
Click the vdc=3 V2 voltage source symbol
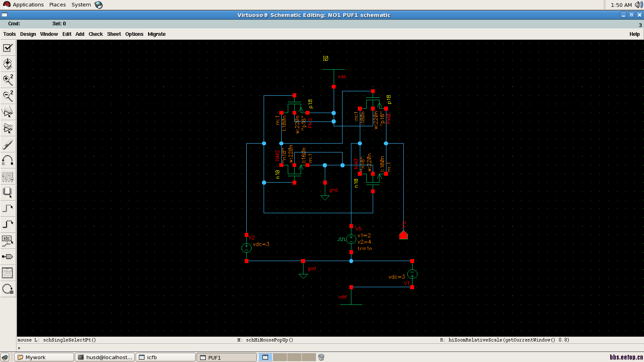pyautogui.click(x=246, y=248)
